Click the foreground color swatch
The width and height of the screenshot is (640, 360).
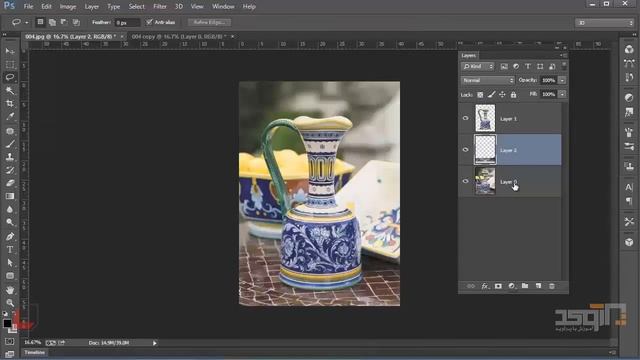coord(7,323)
